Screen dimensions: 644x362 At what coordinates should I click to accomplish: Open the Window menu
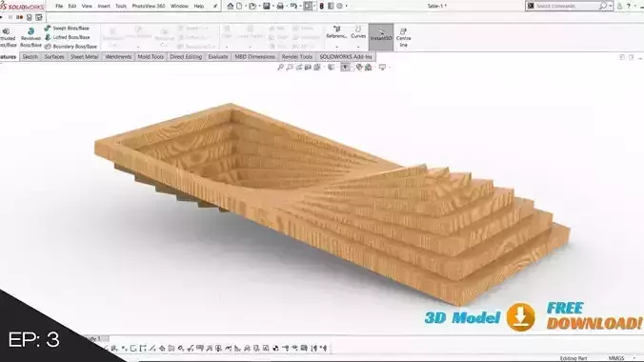pos(179,6)
